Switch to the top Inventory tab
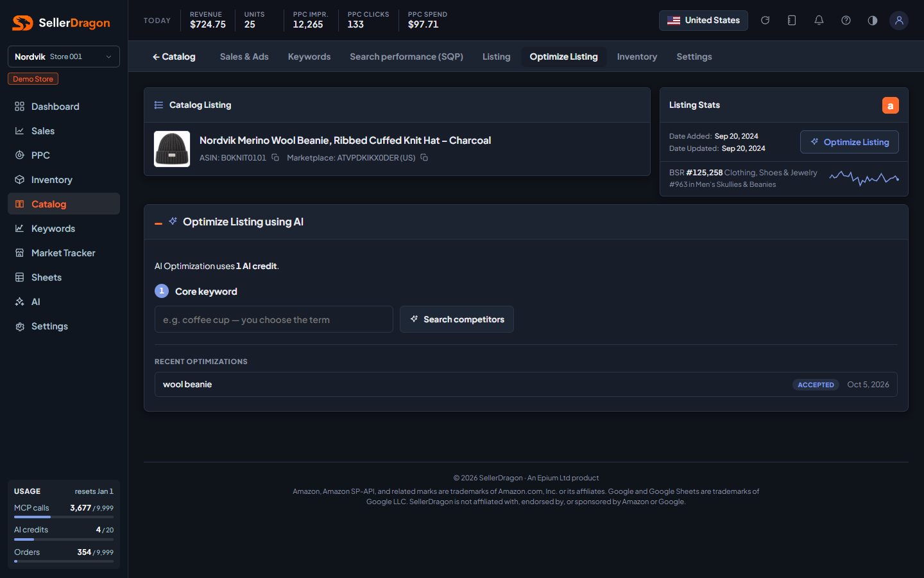The image size is (924, 578). point(637,57)
